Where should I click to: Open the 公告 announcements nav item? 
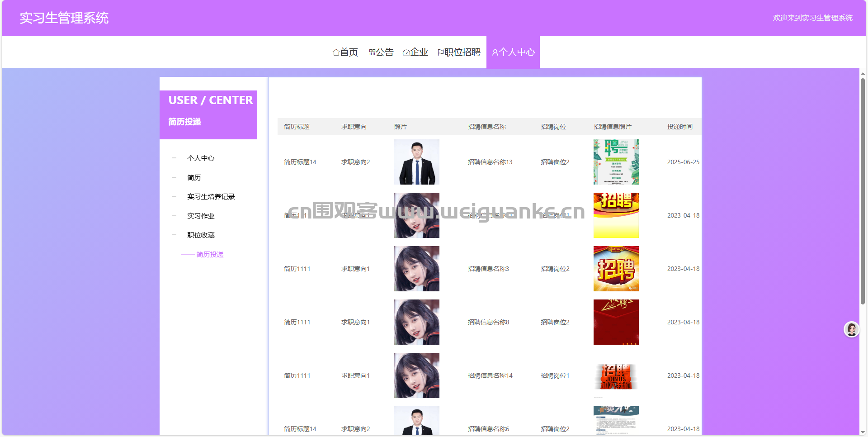coord(381,52)
